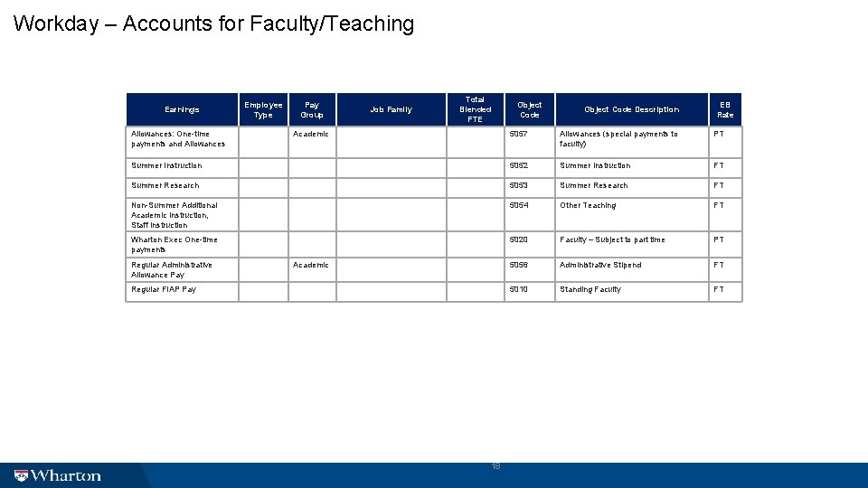Click 'FT' EB rate in Summer Instruction row
The image size is (868, 488).
[719, 165]
